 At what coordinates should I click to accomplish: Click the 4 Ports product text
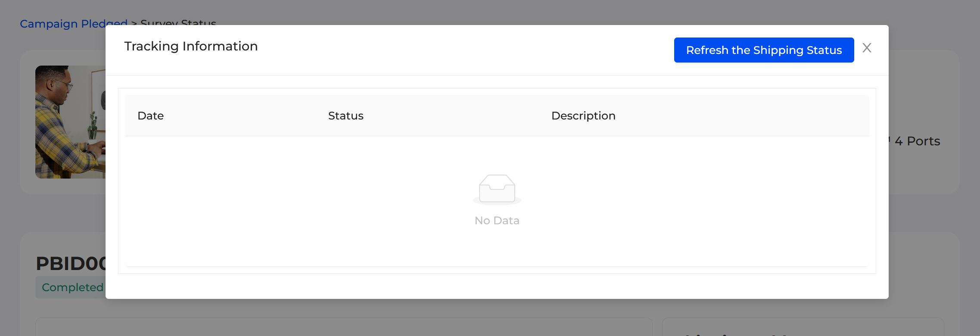(x=917, y=141)
